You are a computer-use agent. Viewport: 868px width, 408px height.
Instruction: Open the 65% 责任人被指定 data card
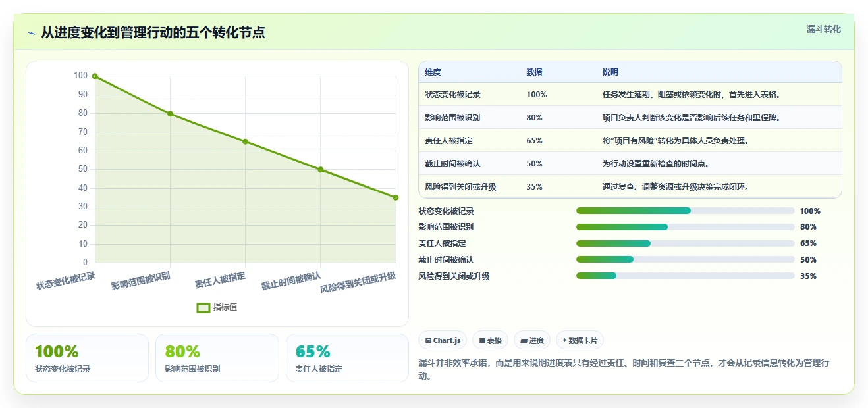pos(347,358)
